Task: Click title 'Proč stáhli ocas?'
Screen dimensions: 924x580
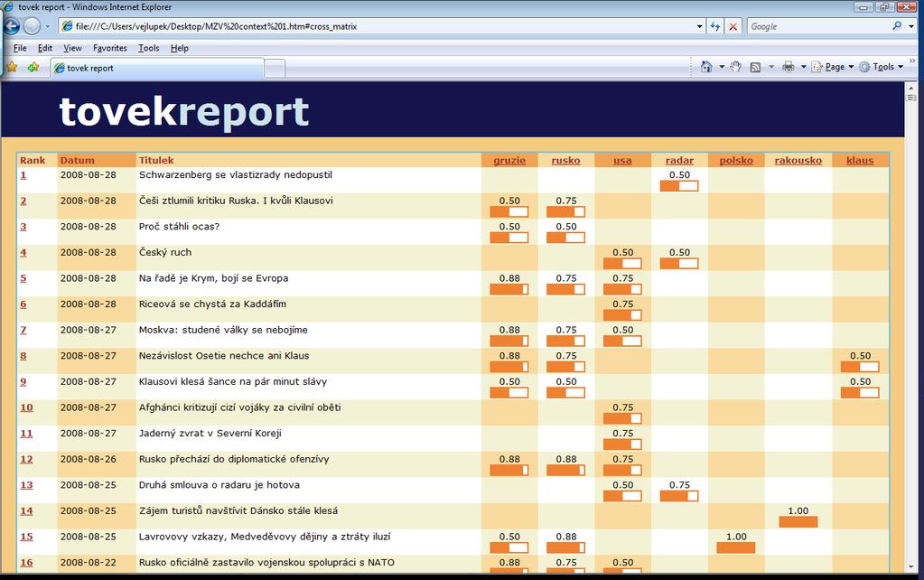Action: coord(179,227)
